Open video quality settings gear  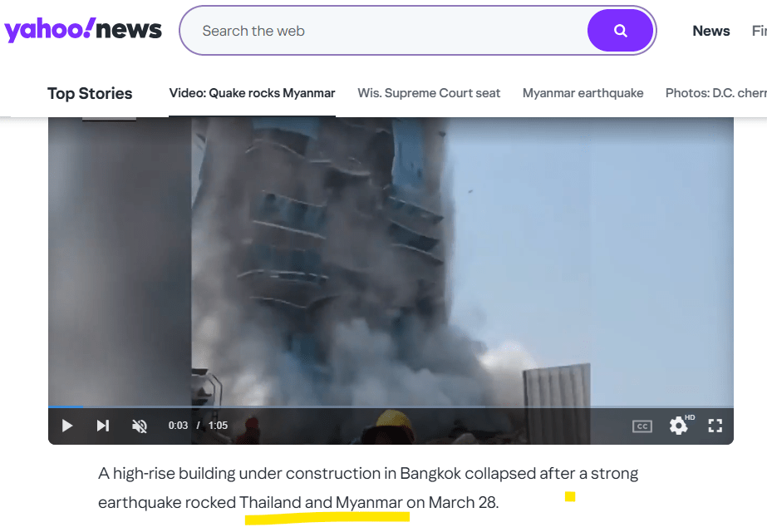(678, 426)
